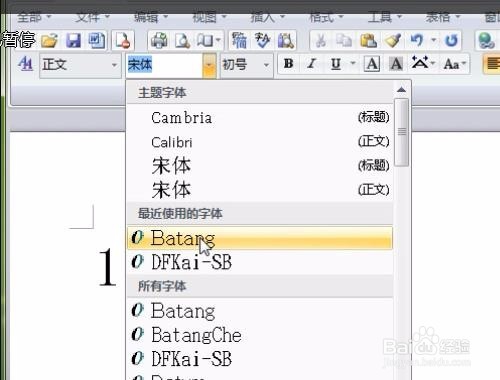Click the print icon

coord(159,41)
